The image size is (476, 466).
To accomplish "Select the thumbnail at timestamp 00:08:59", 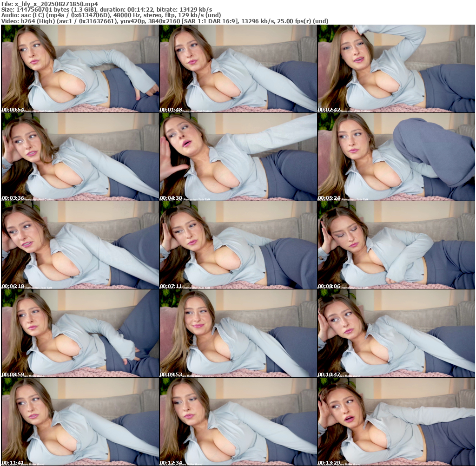I will [x=80, y=334].
